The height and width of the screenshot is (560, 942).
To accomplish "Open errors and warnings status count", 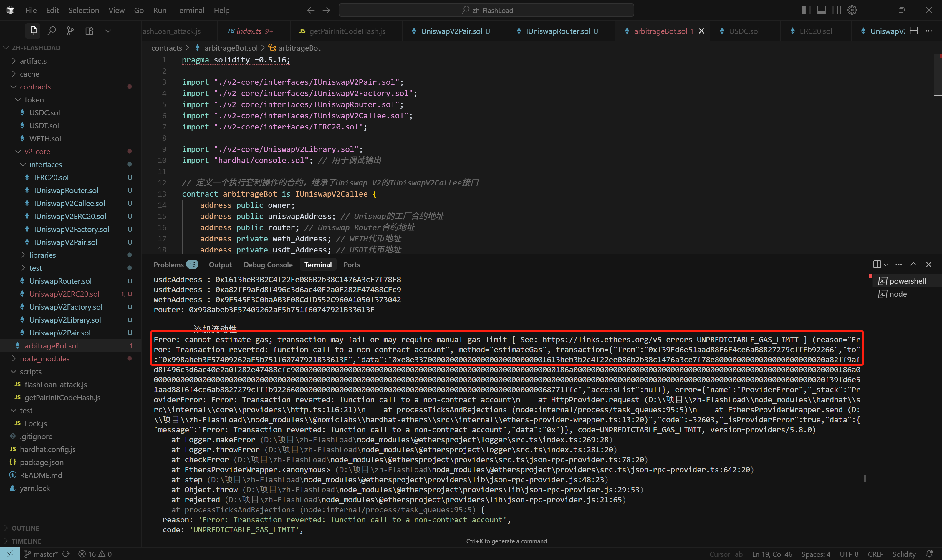I will pos(95,554).
